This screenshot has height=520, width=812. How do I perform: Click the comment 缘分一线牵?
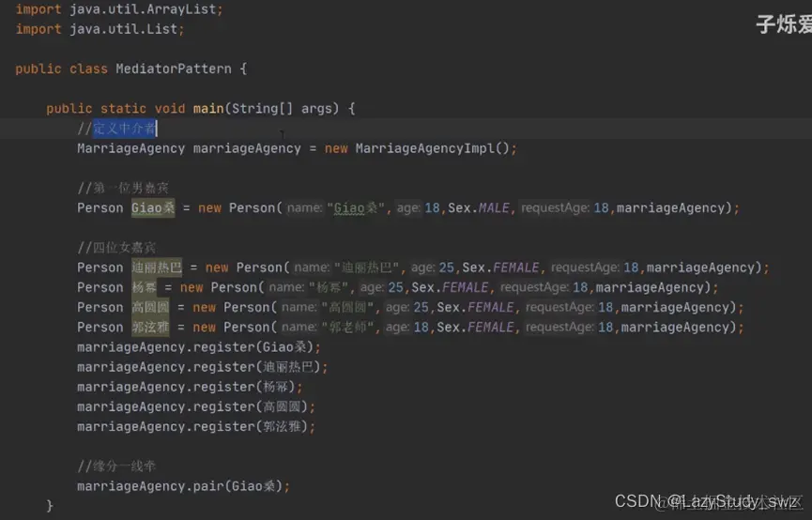tap(116, 466)
